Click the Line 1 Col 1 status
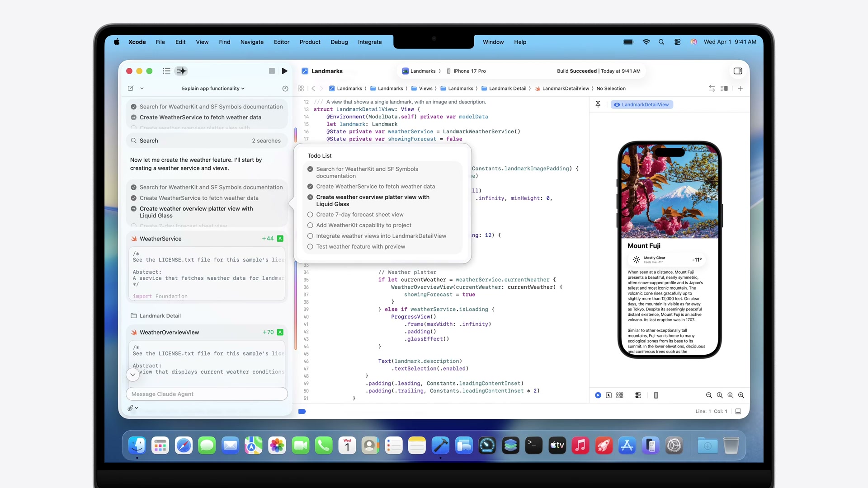Screen dimensions: 868x488 (711, 411)
